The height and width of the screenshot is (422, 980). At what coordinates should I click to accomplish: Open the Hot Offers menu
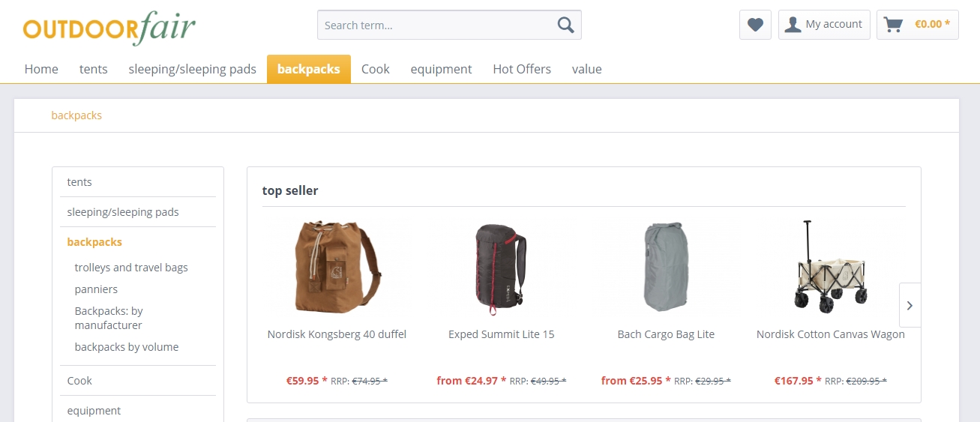(522, 69)
